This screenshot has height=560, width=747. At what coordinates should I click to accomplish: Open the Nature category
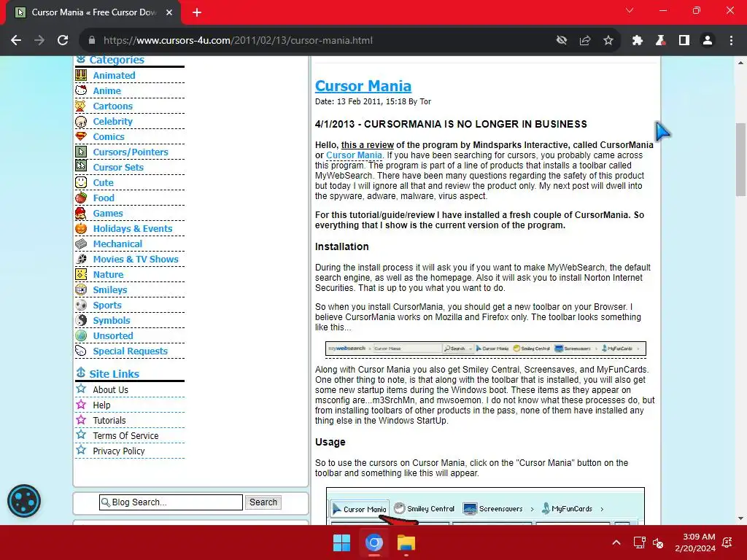(x=108, y=274)
